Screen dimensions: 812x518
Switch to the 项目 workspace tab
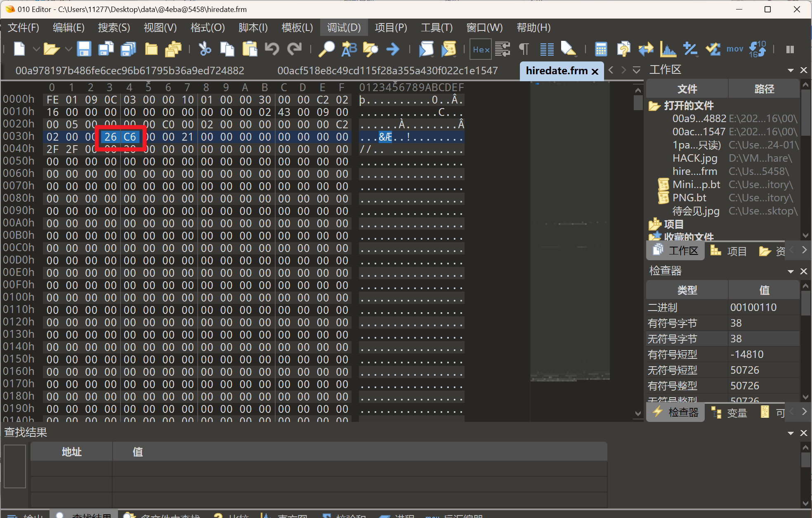coord(729,251)
